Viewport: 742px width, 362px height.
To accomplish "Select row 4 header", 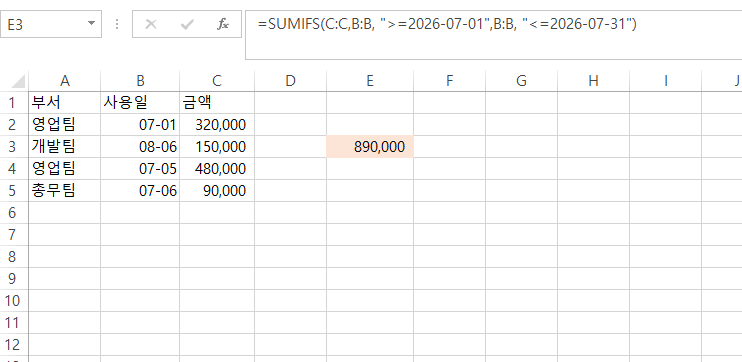I will point(14,168).
